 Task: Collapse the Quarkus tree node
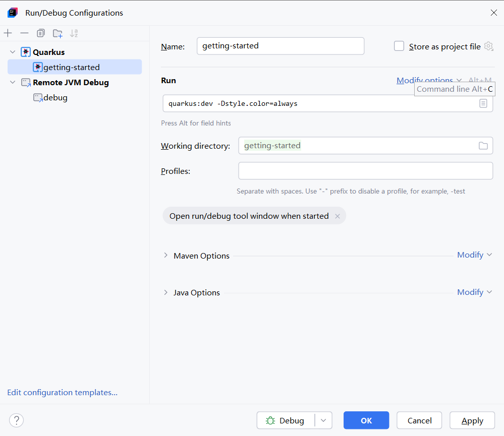pos(13,52)
